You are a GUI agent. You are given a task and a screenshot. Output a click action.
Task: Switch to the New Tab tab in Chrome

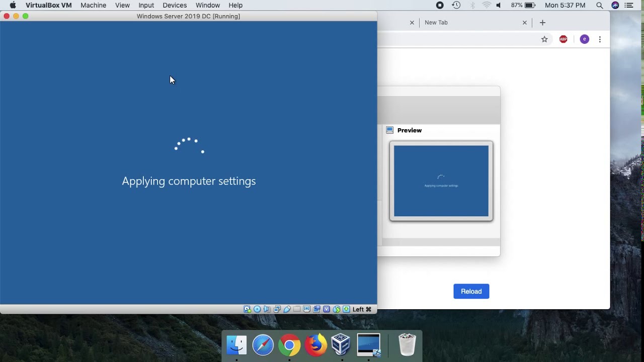point(474,23)
